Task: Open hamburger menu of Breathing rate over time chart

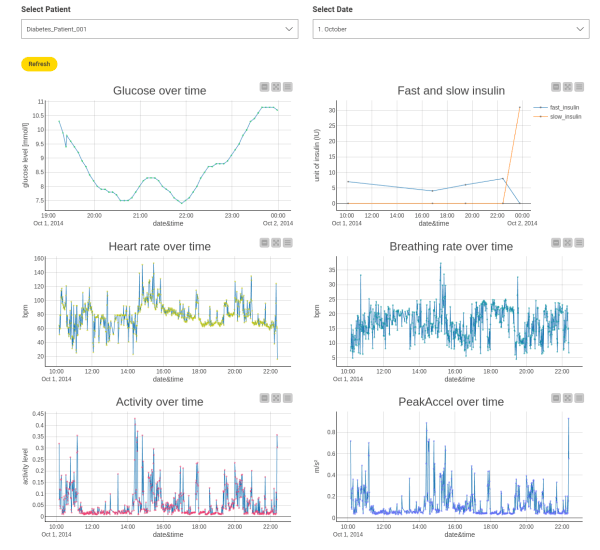Action: 579,243
